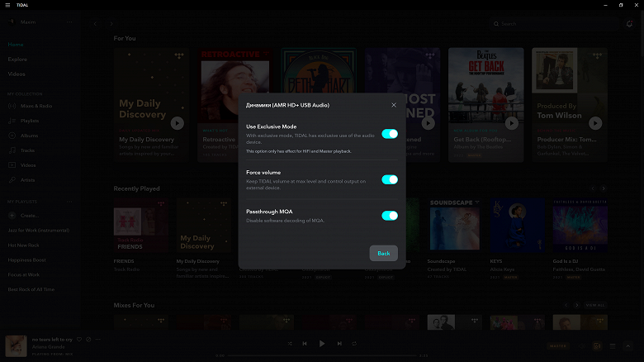
Task: Click View All for Mixes
Action: coord(595,305)
